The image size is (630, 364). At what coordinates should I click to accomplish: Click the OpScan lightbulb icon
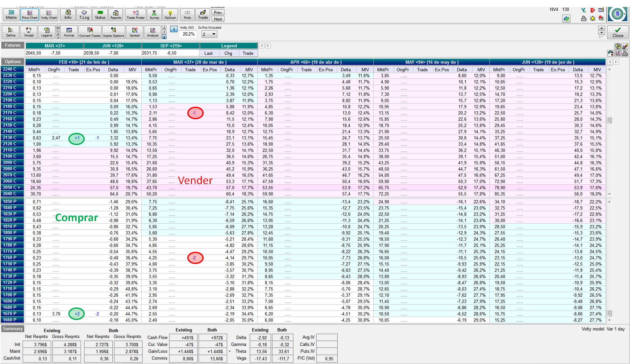coord(170,14)
